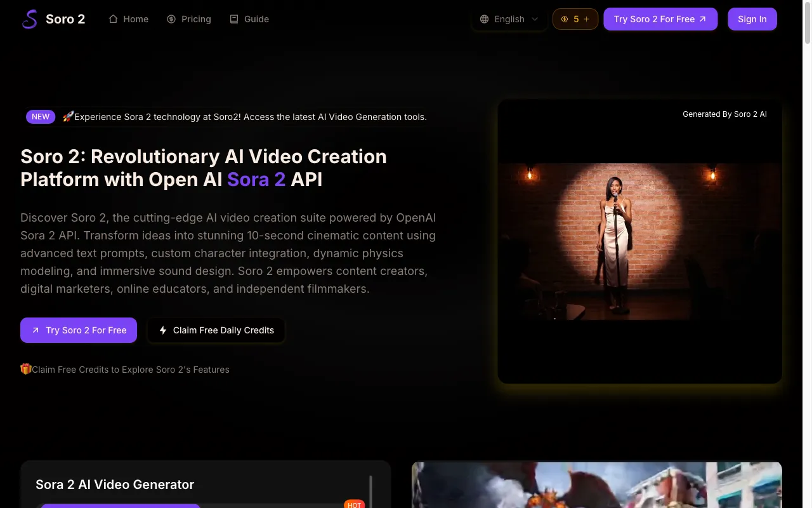Click the Sign In button

[x=752, y=19]
